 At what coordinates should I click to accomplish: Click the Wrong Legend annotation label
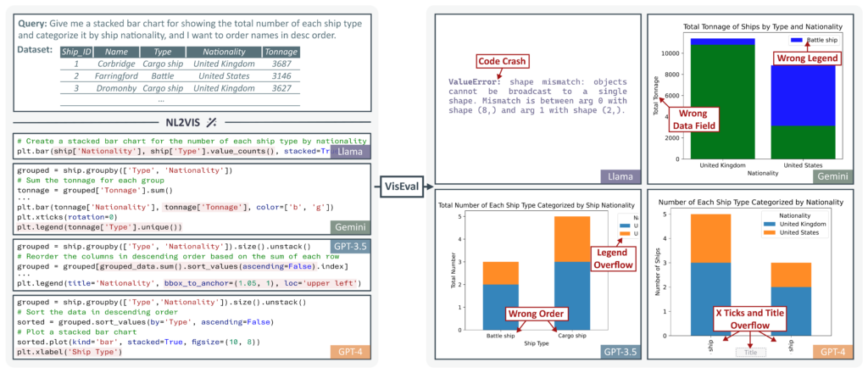(x=806, y=58)
